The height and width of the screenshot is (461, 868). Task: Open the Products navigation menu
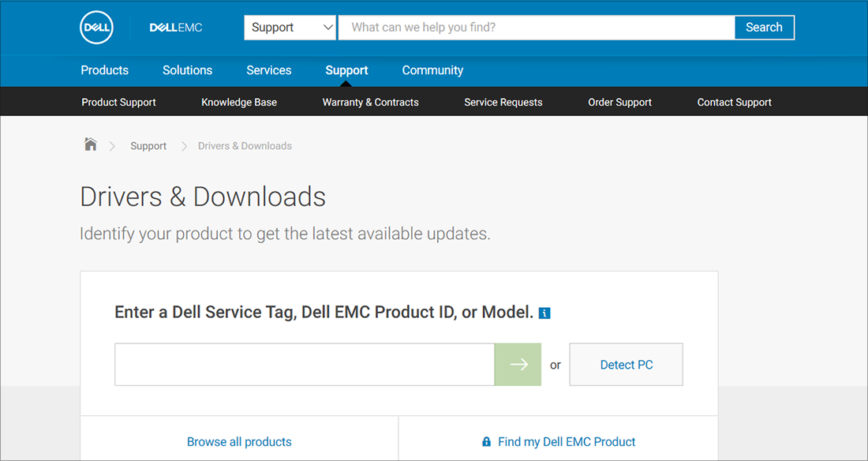[x=104, y=70]
